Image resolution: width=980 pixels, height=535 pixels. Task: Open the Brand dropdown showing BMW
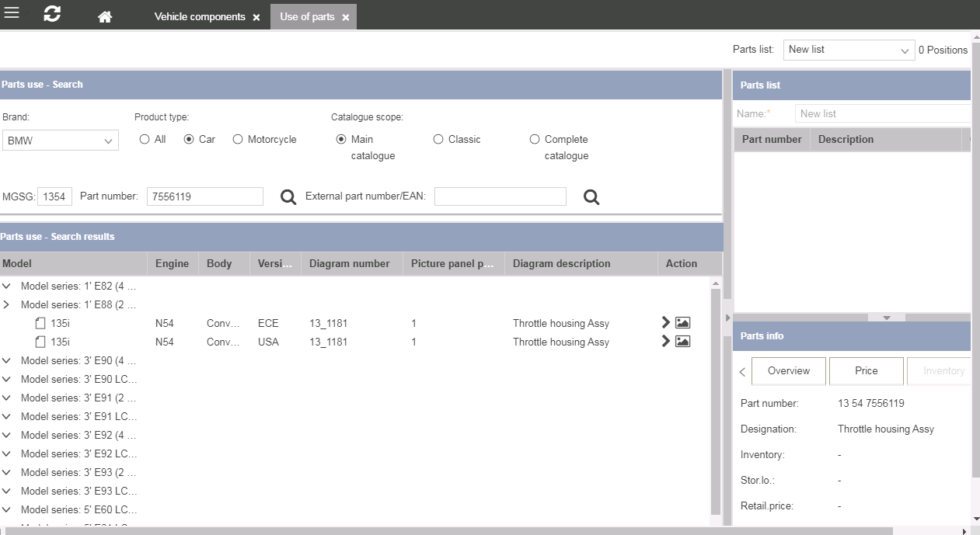pyautogui.click(x=61, y=141)
